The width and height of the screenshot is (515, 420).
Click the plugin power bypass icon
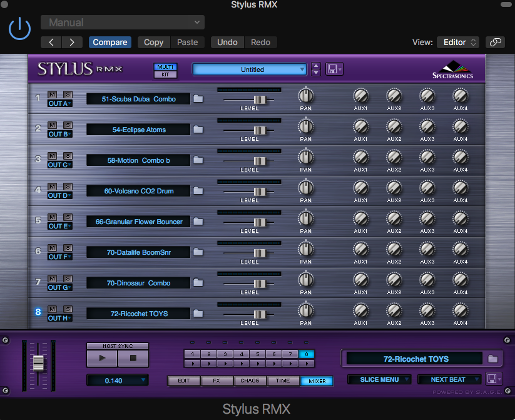click(19, 29)
